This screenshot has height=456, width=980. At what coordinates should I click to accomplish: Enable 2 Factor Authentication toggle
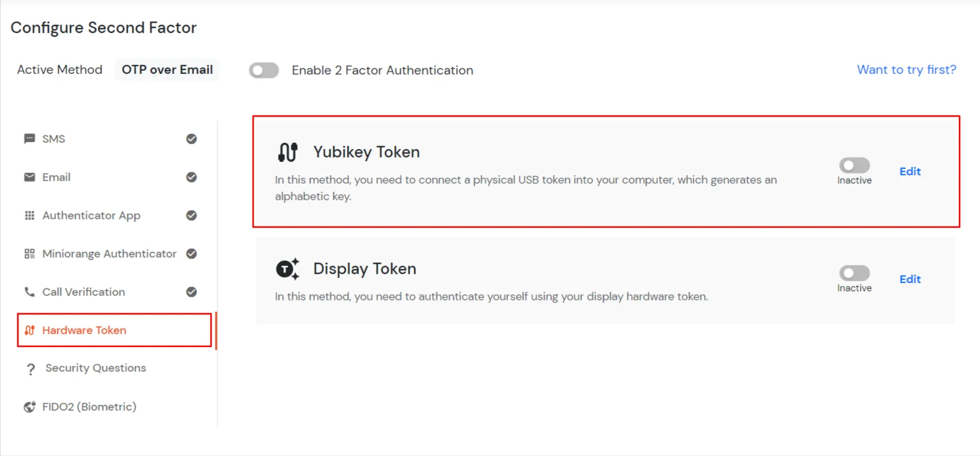pyautogui.click(x=264, y=70)
